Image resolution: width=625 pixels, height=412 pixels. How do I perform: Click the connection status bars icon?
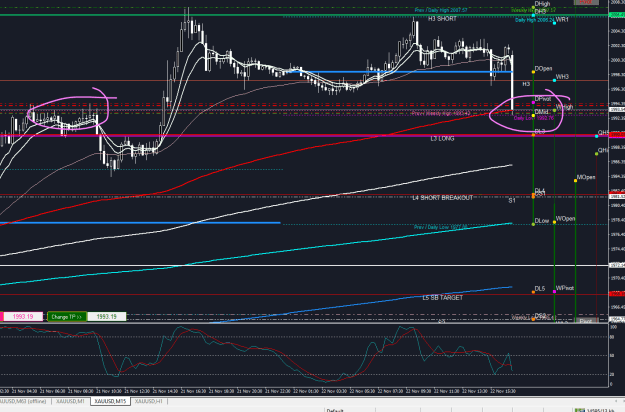pyautogui.click(x=580, y=410)
